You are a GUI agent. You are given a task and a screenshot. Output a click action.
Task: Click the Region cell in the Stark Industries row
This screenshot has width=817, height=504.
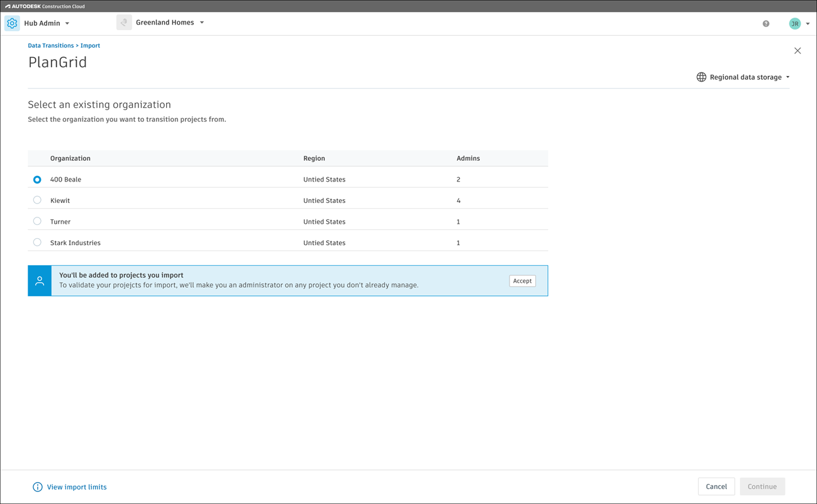coord(324,243)
